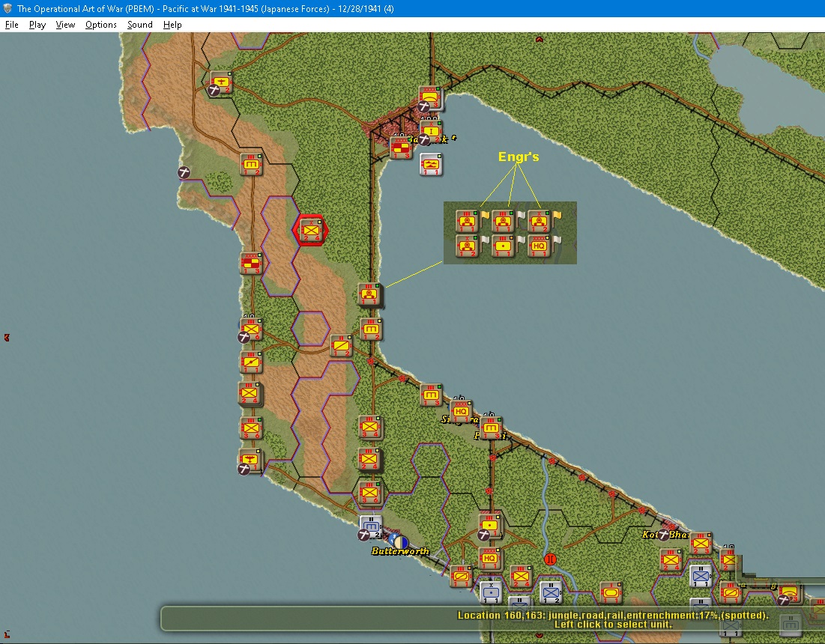825x644 pixels.
Task: Select the grey naval 1-1 unit off Bangkok
Action: pyautogui.click(x=432, y=165)
